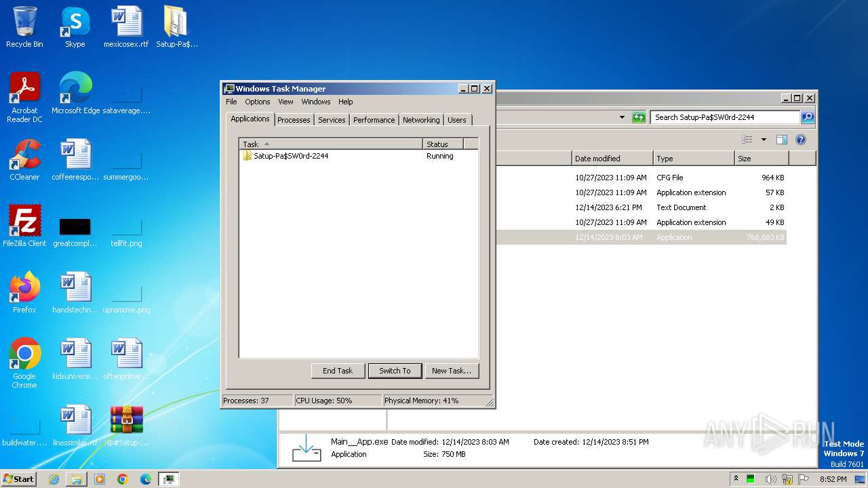Click the taskbar clock showing 8:52 PM

point(833,479)
